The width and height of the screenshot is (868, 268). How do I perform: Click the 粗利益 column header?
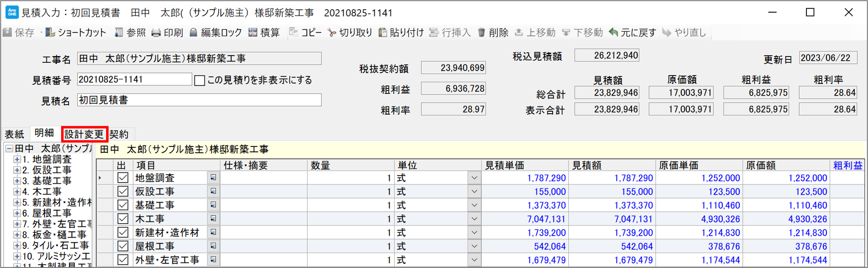847,165
